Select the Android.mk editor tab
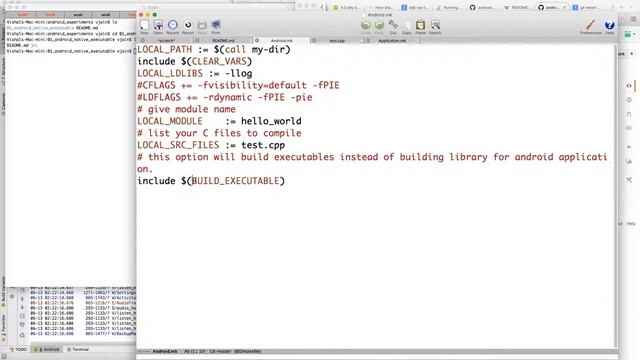 click(x=282, y=40)
